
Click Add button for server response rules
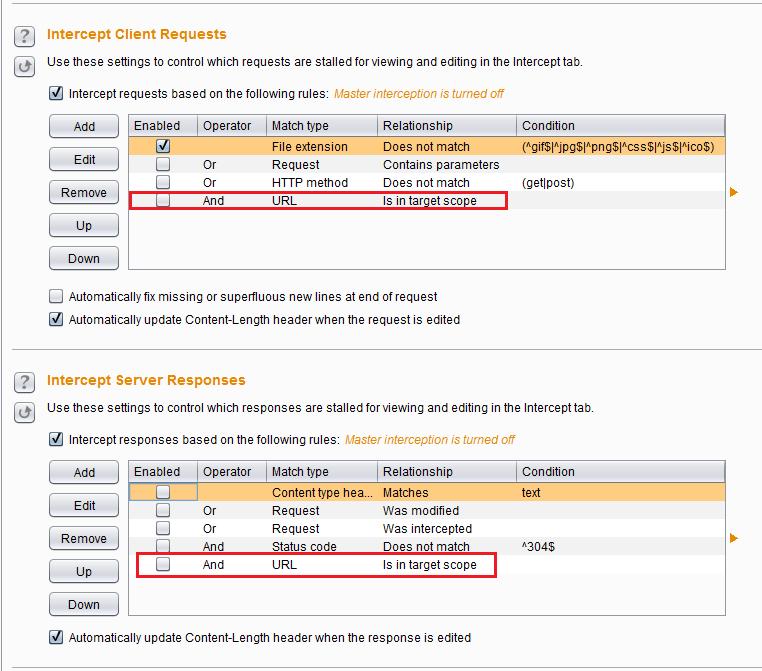pos(84,472)
